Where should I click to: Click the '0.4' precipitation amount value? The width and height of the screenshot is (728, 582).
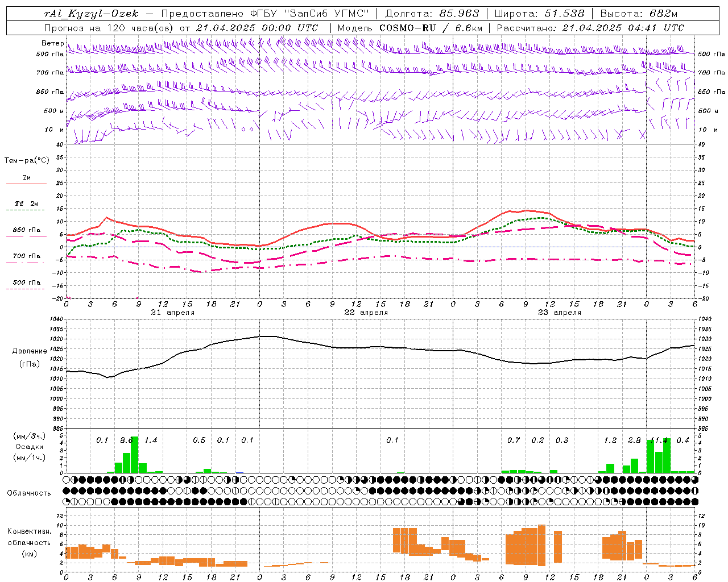pos(682,440)
